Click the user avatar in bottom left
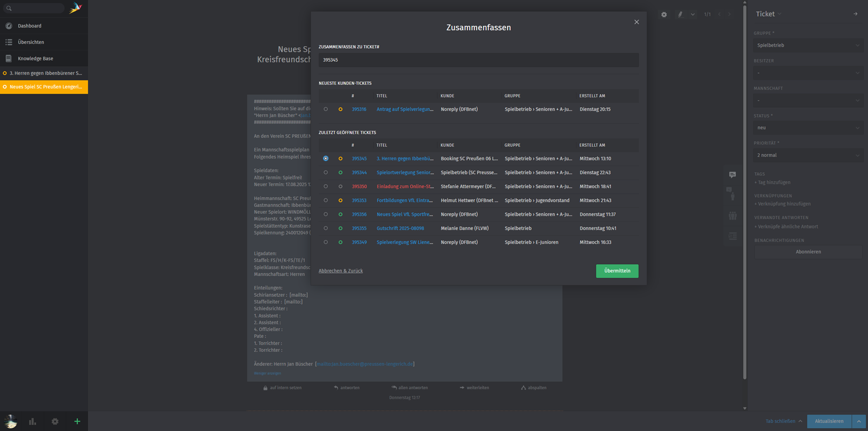Image resolution: width=868 pixels, height=431 pixels. click(x=11, y=421)
